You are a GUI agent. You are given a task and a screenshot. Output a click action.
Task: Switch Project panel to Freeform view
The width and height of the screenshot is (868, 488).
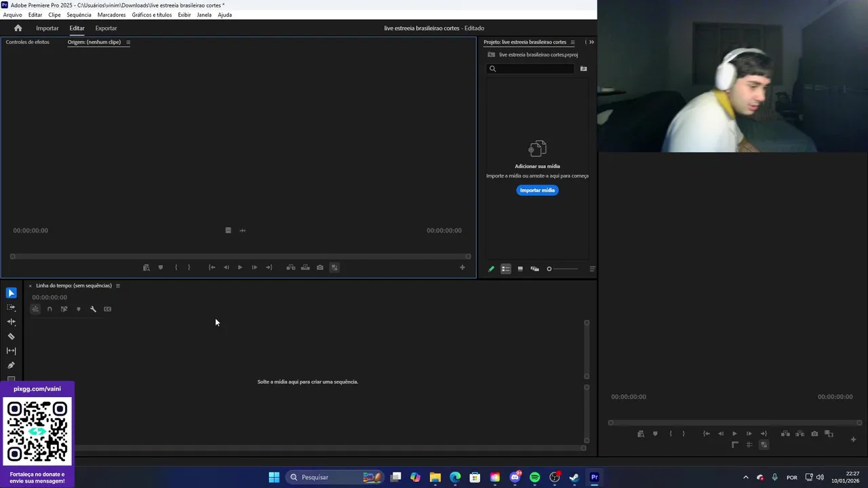534,269
